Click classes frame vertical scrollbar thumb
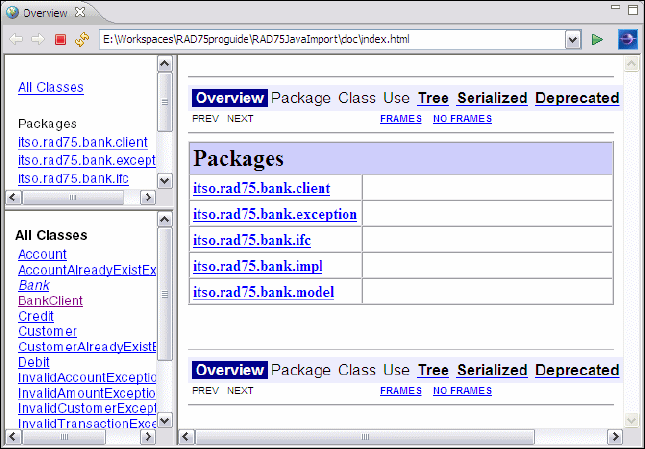645x449 pixels. pos(165,294)
